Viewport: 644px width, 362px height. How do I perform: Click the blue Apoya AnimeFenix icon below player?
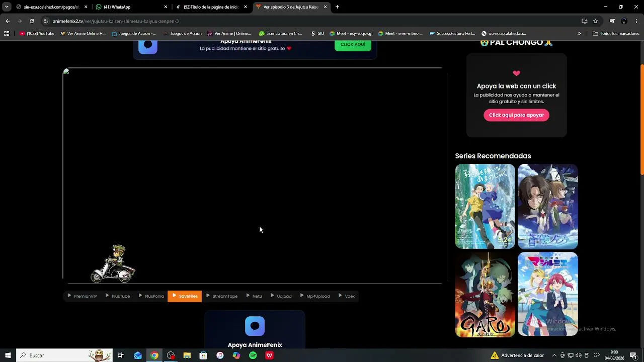pos(255,326)
